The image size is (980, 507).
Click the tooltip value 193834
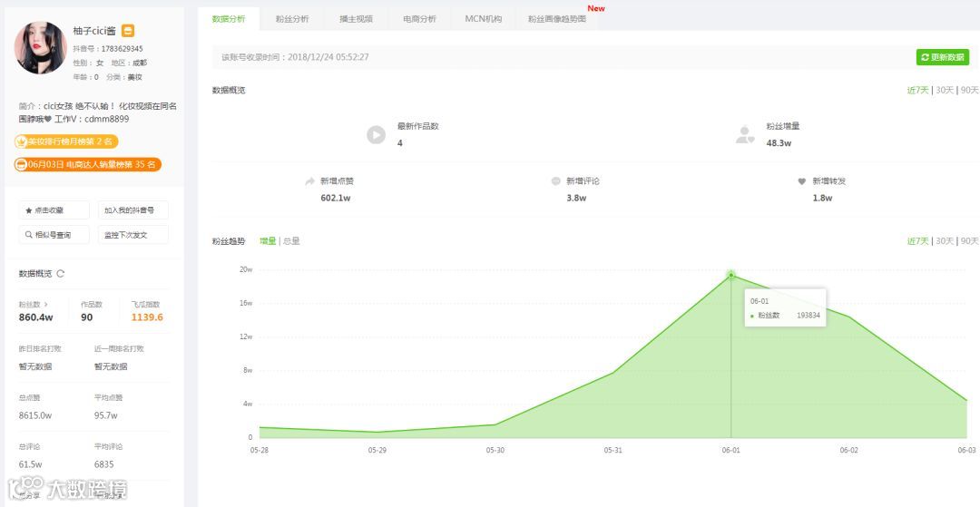(x=808, y=316)
